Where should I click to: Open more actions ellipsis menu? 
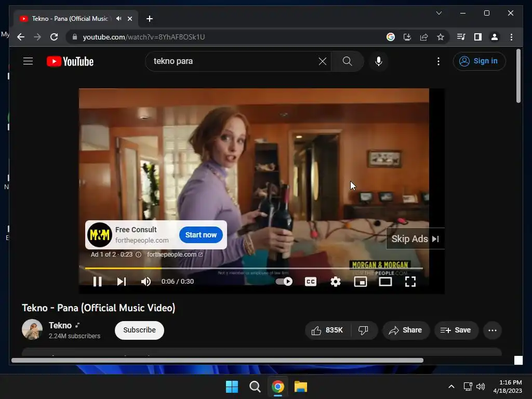(493, 330)
